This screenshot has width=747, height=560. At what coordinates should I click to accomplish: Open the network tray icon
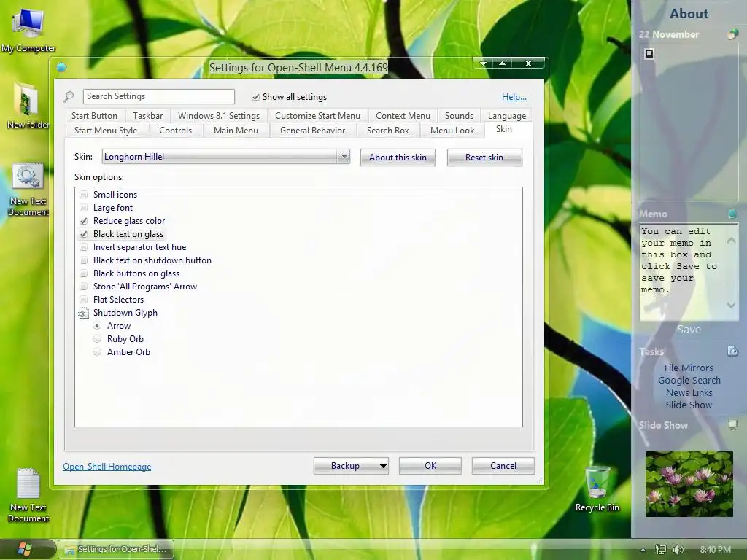660,550
